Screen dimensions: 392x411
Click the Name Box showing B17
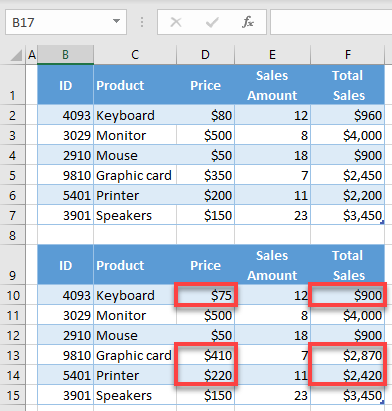point(66,22)
